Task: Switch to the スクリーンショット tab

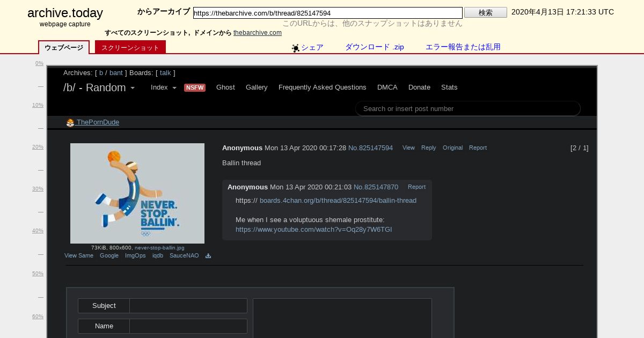Action: coord(130,48)
